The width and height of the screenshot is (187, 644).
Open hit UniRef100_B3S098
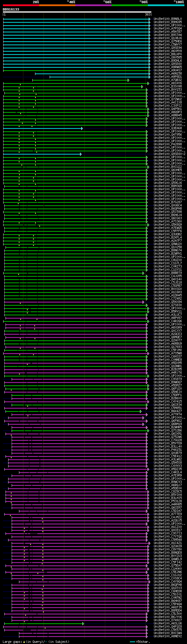[x=168, y=87]
